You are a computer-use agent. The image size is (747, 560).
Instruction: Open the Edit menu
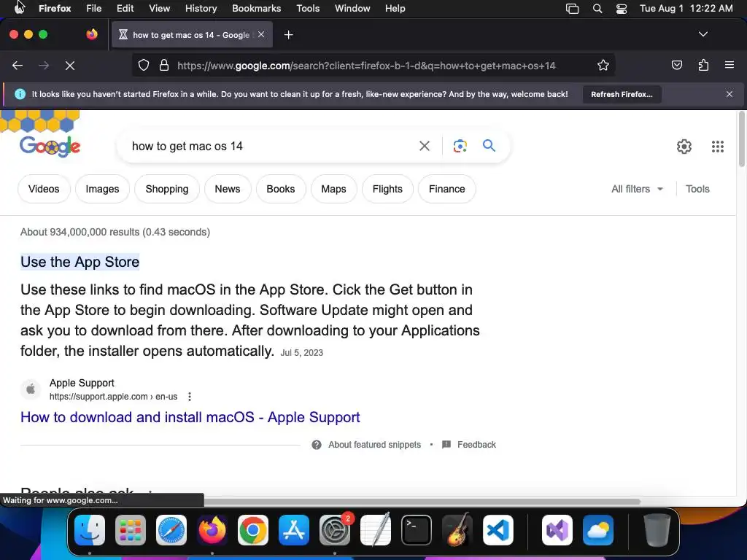[x=125, y=8]
